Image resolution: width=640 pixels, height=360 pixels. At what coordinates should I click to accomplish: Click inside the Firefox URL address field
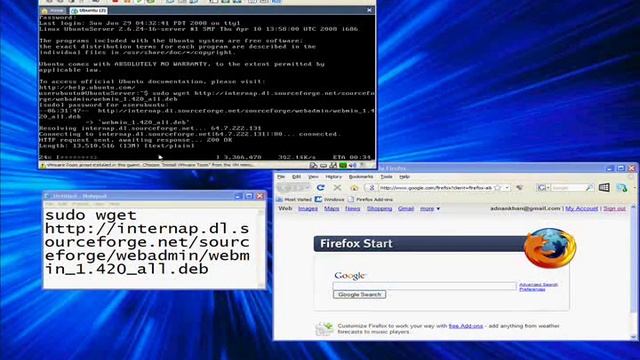[x=435, y=188]
